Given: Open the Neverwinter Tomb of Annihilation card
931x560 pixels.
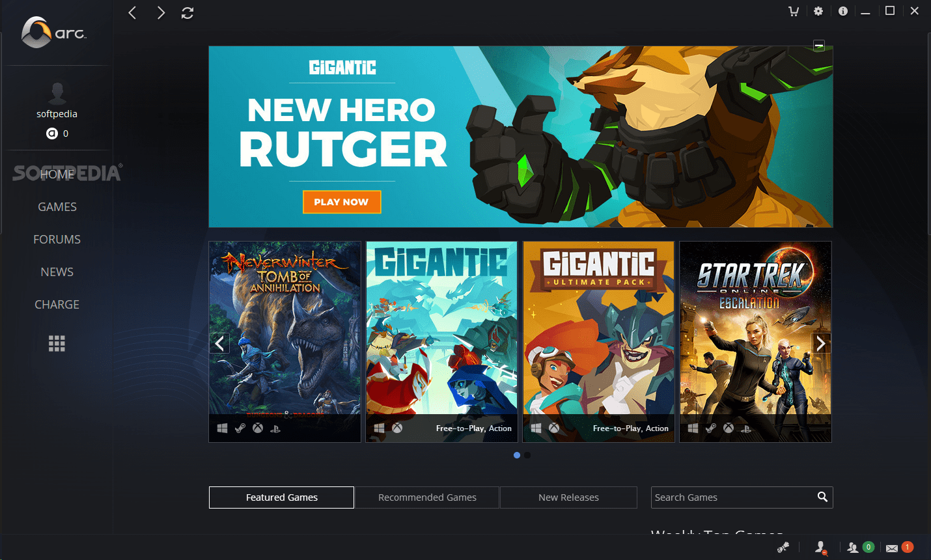Looking at the screenshot, I should pos(285,342).
